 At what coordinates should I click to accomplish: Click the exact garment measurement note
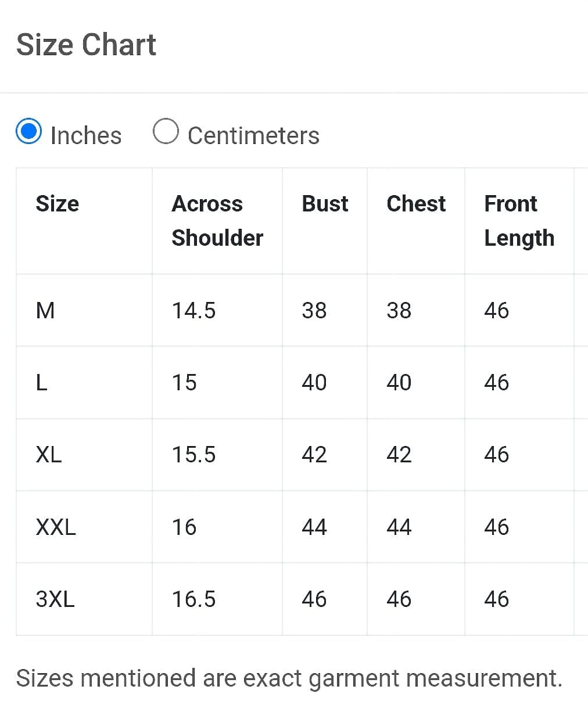point(289,678)
